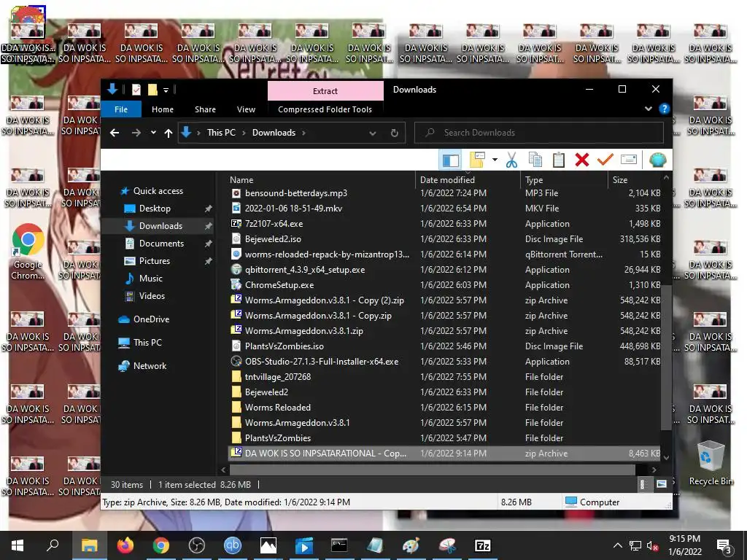This screenshot has height=560, width=747.
Task: Select Documents in navigation pane
Action: tap(161, 244)
